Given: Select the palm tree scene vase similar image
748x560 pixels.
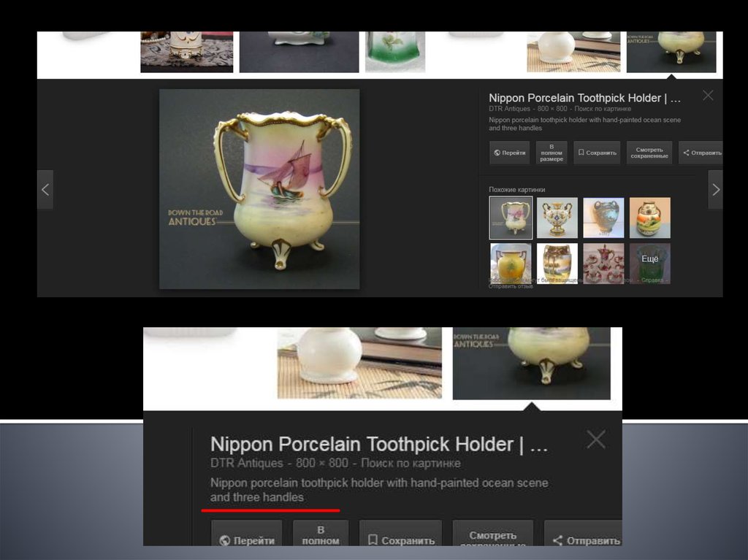Looking at the screenshot, I should click(557, 264).
